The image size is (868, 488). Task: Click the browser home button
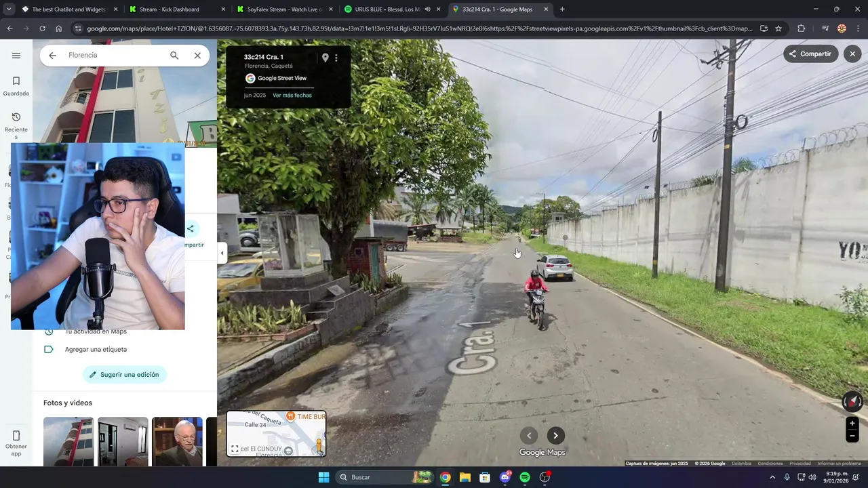(x=59, y=28)
